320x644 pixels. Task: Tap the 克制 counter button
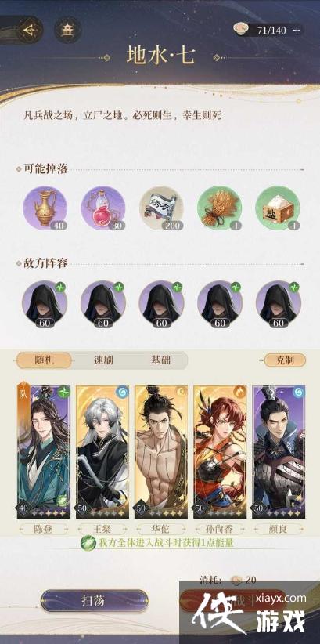285,360
